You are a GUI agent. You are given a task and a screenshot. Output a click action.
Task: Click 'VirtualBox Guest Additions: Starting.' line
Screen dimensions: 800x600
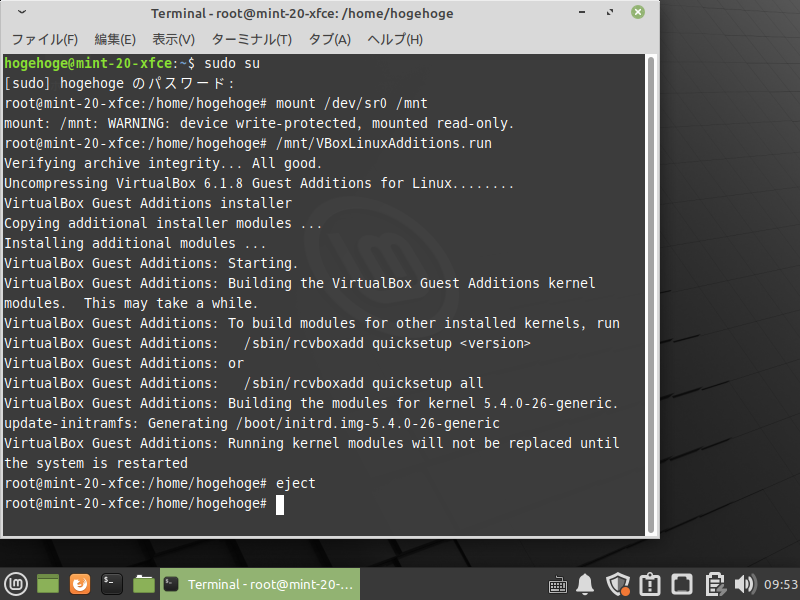pos(151,263)
